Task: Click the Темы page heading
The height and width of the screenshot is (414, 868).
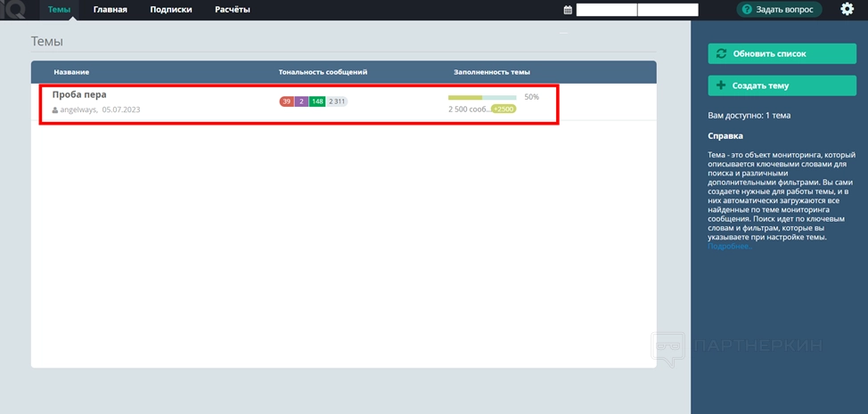Action: click(47, 42)
